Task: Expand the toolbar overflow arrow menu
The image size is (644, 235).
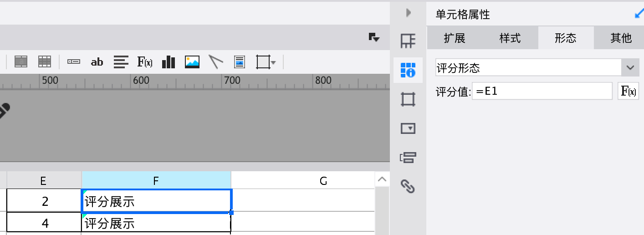Action: coord(374,37)
